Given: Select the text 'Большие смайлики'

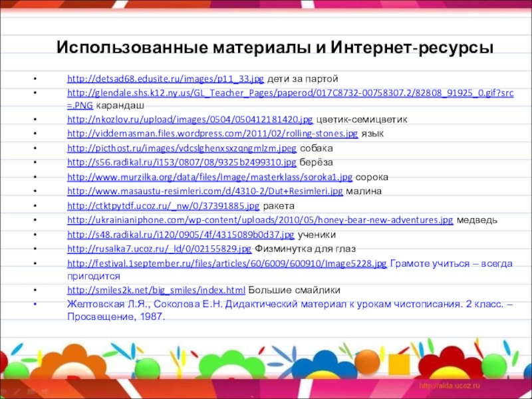Looking at the screenshot, I should (x=295, y=291).
